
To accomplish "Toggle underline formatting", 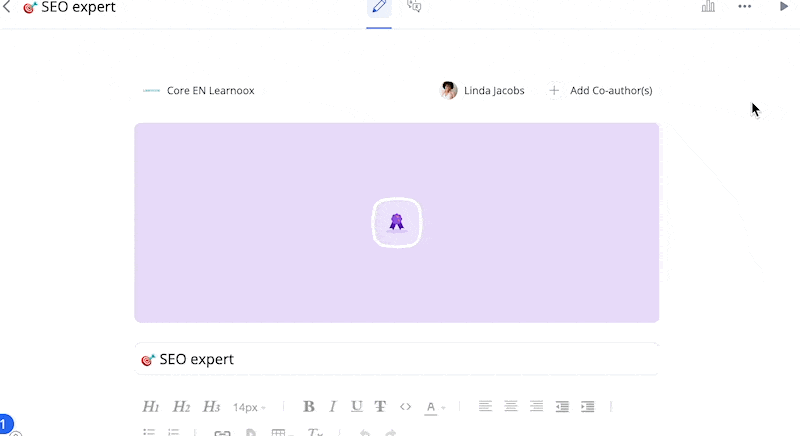I will (356, 407).
